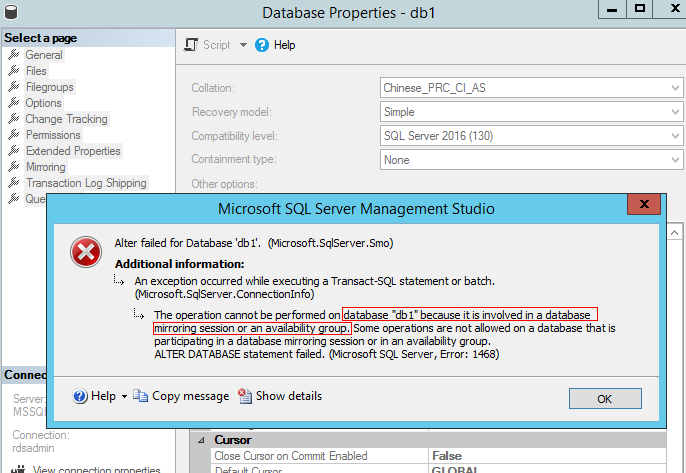Select the Options page
Screen dimensions: 686x473
(43, 103)
